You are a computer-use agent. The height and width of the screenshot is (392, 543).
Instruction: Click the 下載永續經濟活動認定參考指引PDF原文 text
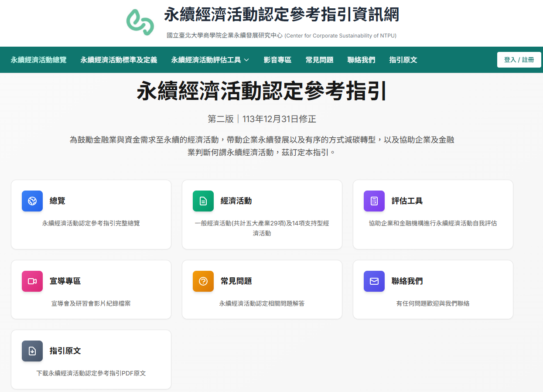pyautogui.click(x=91, y=373)
